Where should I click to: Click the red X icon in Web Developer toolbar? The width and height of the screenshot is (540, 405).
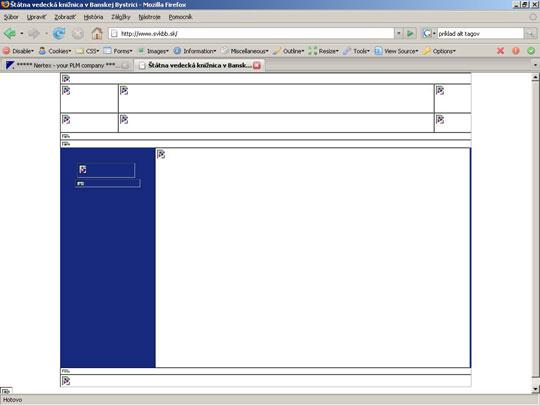click(x=500, y=51)
